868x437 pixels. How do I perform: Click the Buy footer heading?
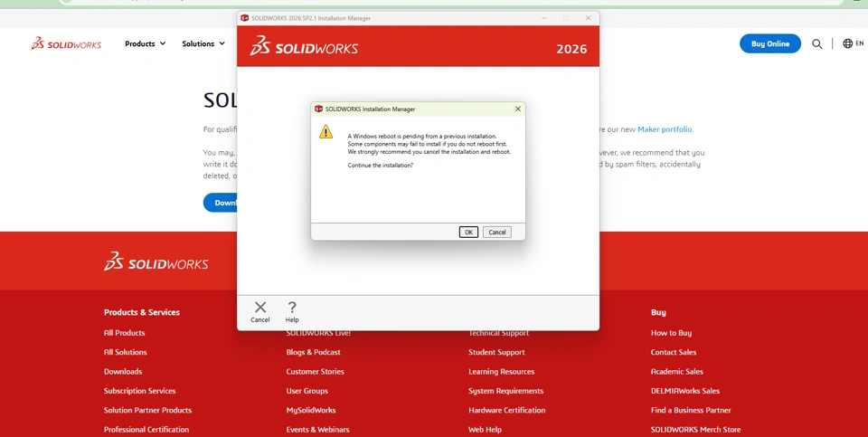coord(658,312)
